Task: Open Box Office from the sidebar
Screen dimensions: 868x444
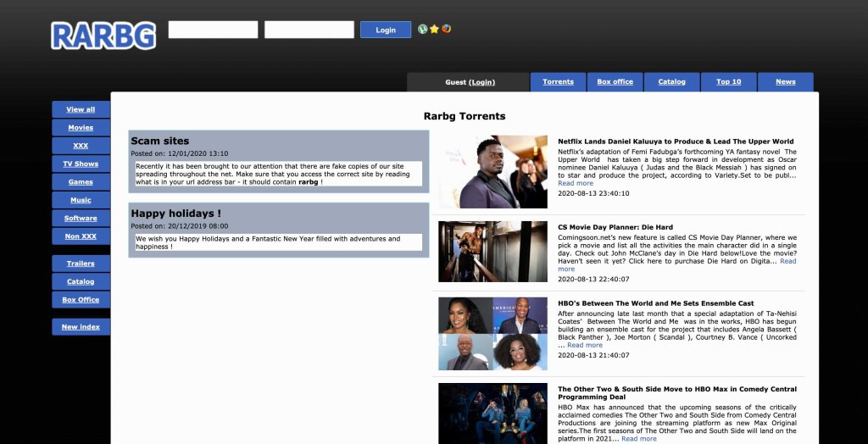Action: 81,300
